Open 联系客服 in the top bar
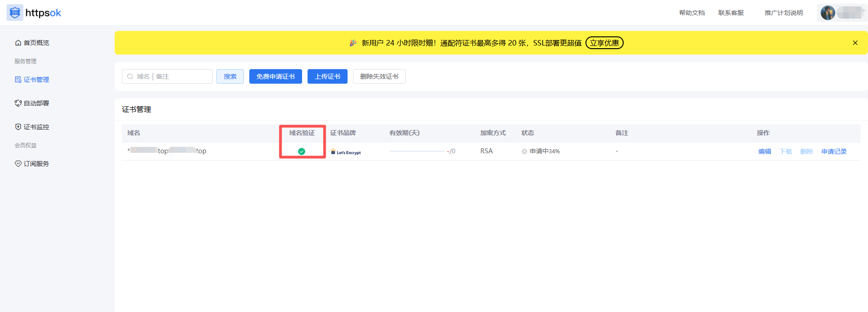 (731, 13)
